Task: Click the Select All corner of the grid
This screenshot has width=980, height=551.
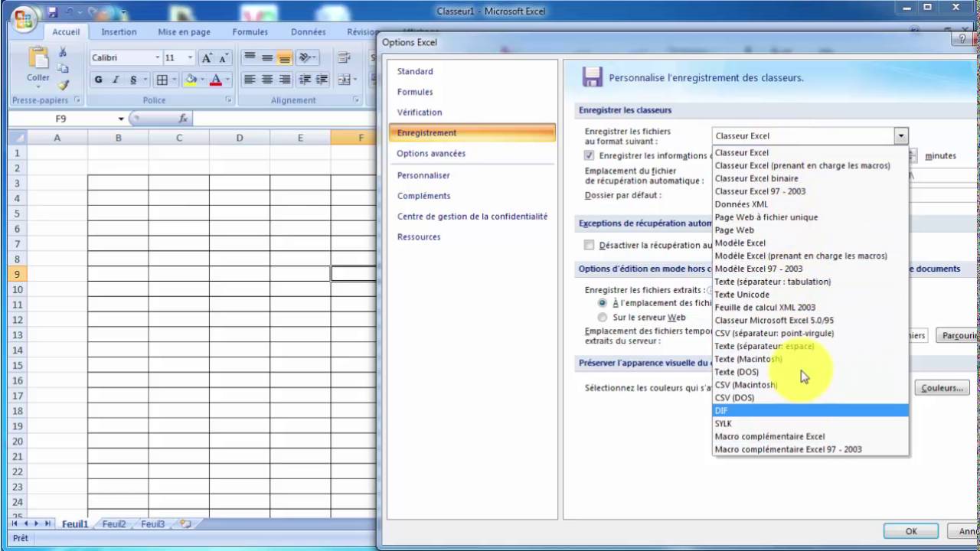Action: point(18,138)
